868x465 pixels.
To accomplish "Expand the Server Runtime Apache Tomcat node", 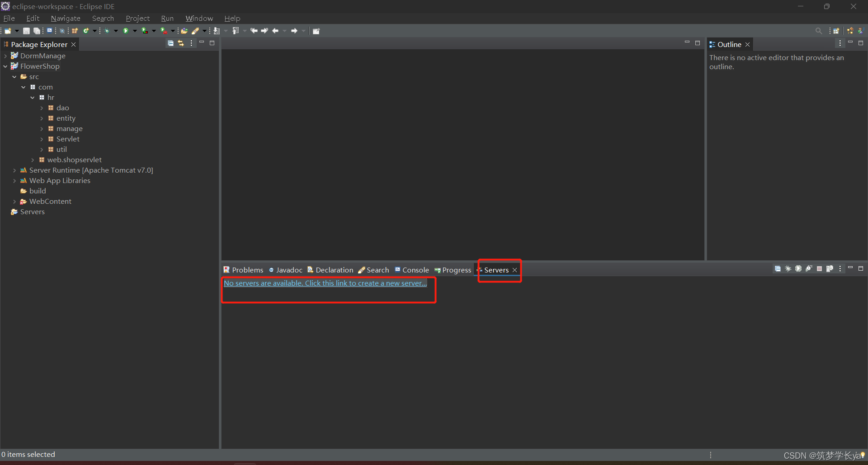I will (x=14, y=170).
